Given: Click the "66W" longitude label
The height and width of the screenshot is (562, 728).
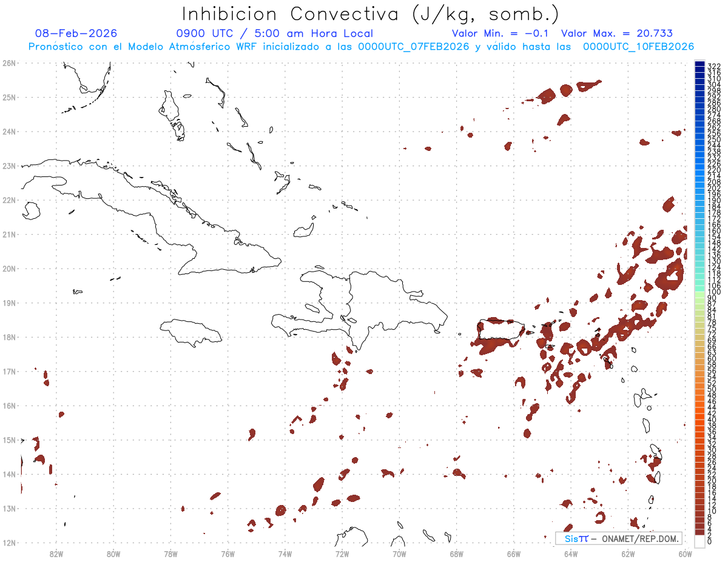Looking at the screenshot, I should tap(513, 554).
